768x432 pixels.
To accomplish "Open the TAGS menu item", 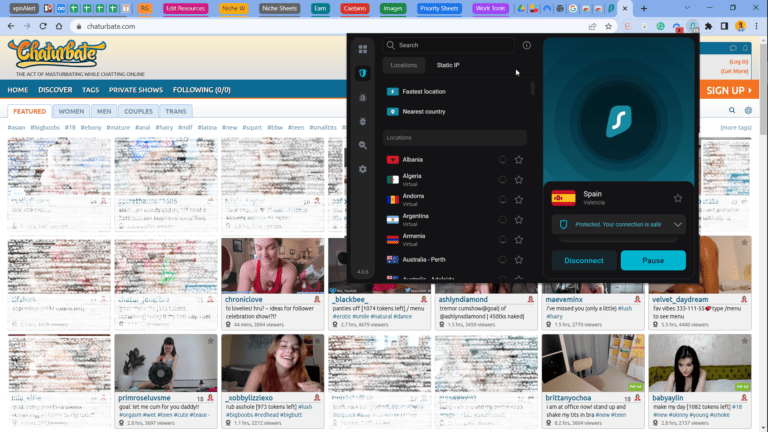I will click(x=91, y=90).
